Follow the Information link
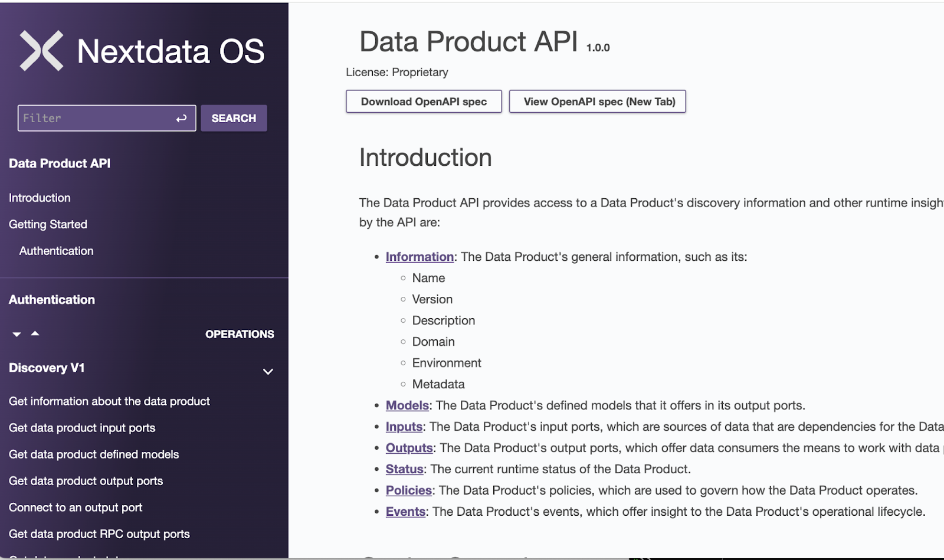This screenshot has width=944, height=560. [419, 257]
